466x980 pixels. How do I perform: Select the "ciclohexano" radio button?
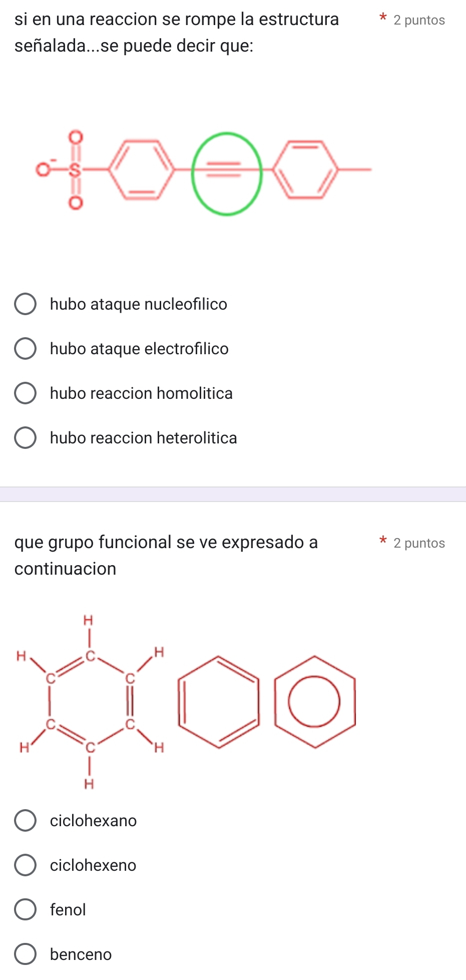click(25, 821)
